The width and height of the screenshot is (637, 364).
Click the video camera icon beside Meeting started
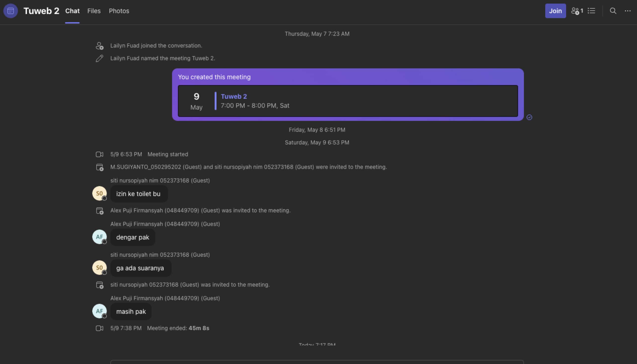(99, 154)
